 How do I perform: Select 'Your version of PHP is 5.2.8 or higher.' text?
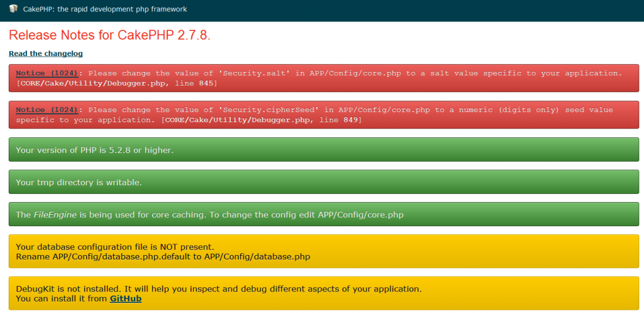(x=94, y=150)
